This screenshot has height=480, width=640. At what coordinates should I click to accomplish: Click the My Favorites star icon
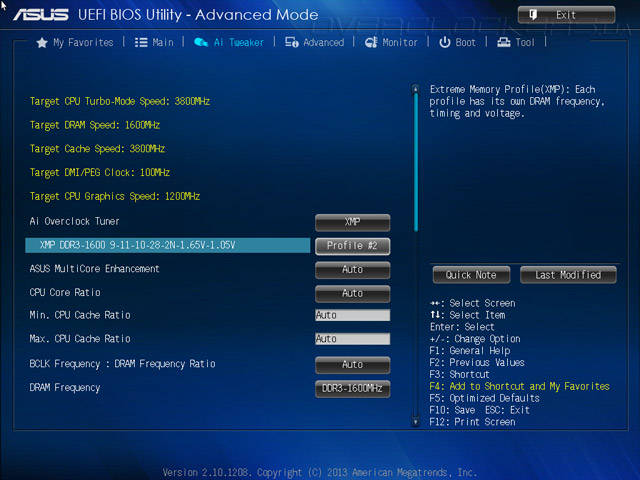[x=42, y=42]
